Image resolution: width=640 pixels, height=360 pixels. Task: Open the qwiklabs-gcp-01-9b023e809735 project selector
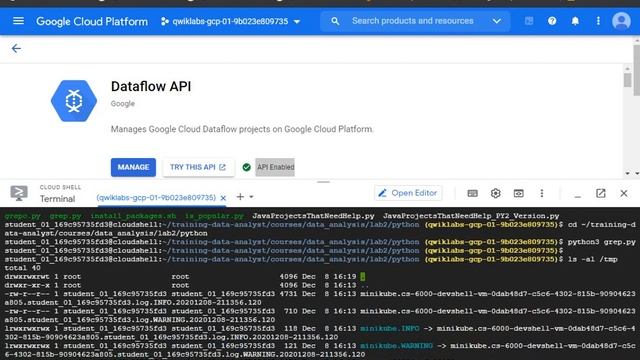click(x=231, y=21)
